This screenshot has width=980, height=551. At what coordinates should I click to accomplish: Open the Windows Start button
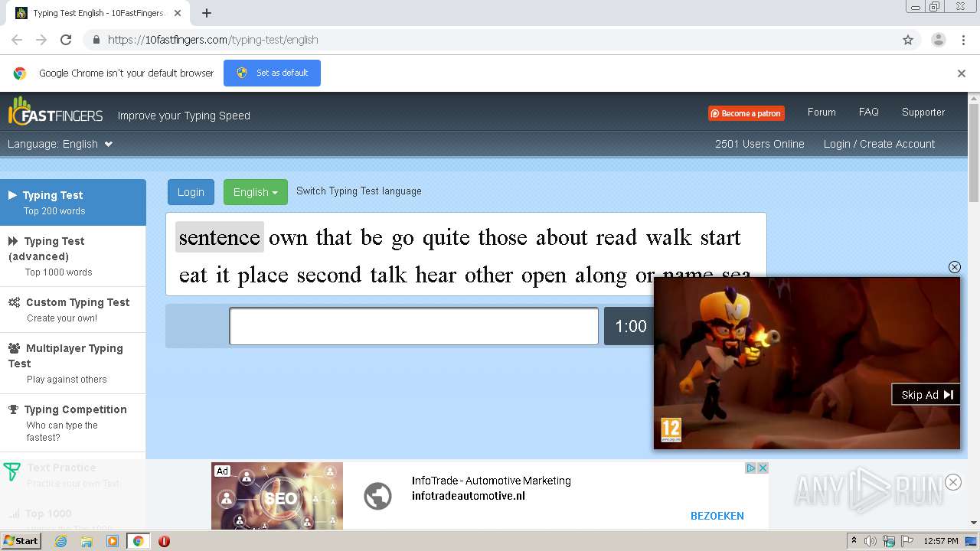click(22, 541)
